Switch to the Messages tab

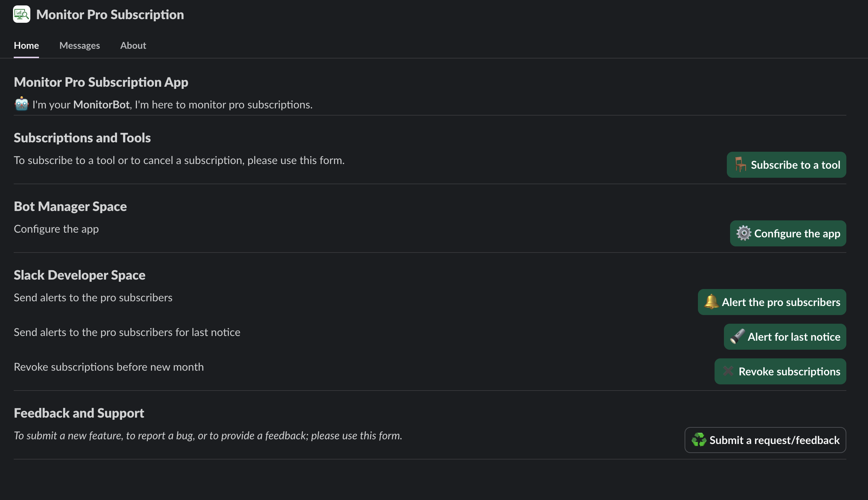coord(79,46)
